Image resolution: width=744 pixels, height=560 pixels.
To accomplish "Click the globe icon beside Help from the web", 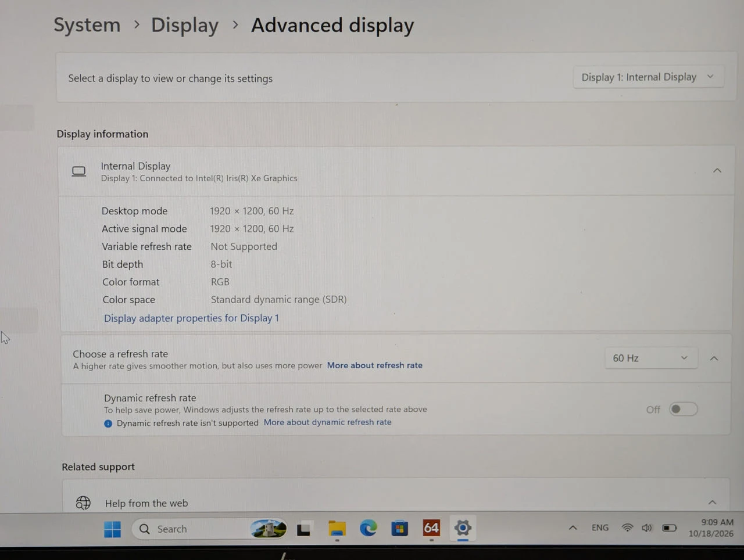I will point(83,503).
